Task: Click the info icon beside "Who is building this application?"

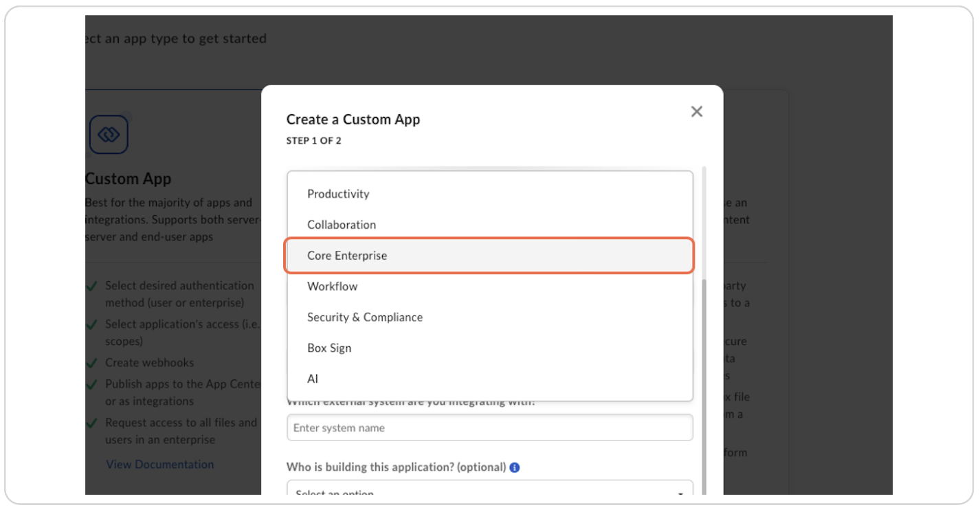Action: pyautogui.click(x=515, y=467)
